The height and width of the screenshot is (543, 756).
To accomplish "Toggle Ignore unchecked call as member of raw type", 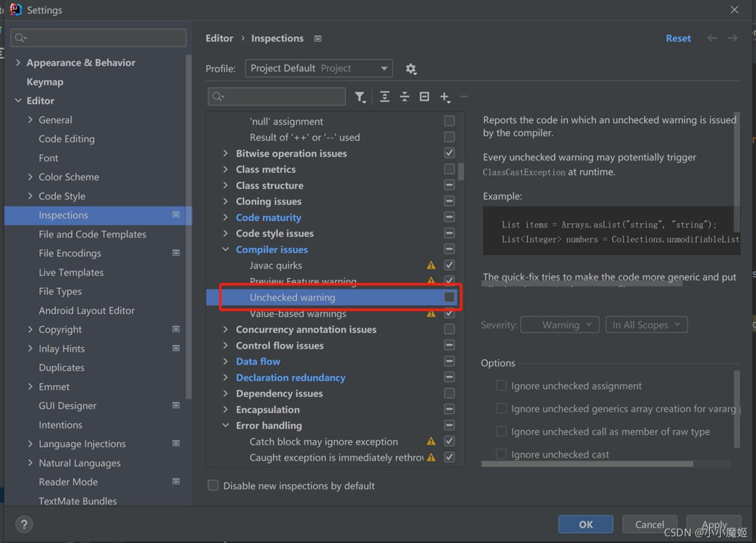I will pos(501,431).
